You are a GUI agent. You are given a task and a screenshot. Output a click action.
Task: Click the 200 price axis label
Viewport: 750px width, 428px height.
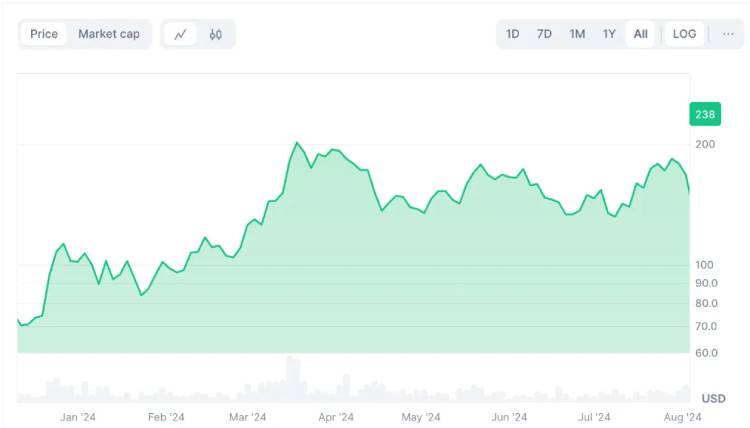point(705,144)
